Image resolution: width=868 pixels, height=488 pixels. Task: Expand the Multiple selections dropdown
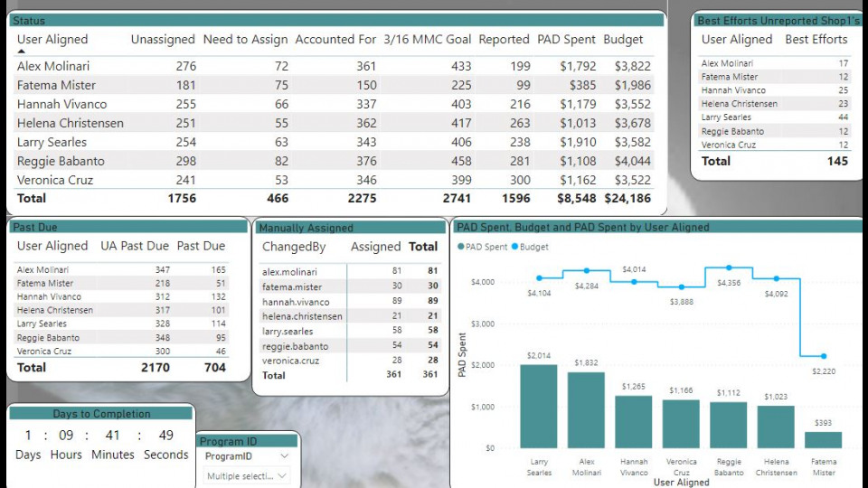[x=282, y=476]
